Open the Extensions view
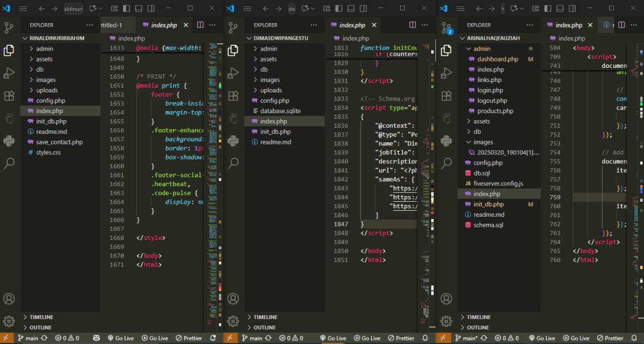The height and width of the screenshot is (344, 644). click(x=9, y=96)
